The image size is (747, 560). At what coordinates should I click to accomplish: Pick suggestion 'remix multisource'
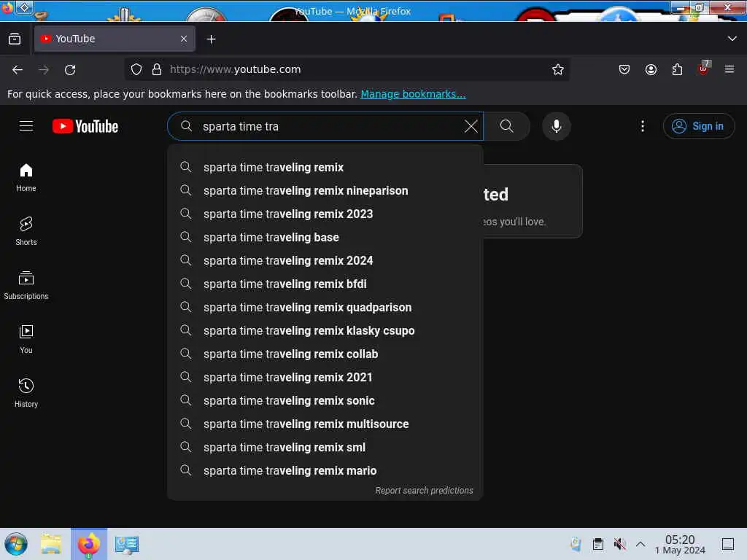(325, 424)
